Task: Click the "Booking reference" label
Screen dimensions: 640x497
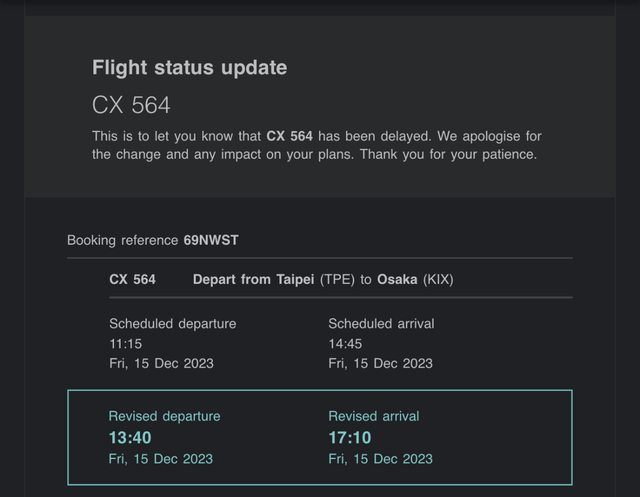Action: tap(123, 240)
